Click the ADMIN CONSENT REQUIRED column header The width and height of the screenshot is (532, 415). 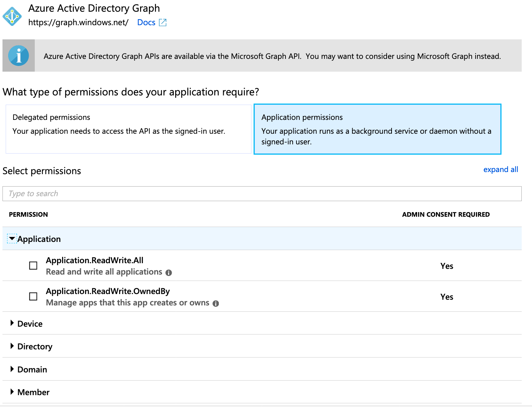click(x=446, y=215)
